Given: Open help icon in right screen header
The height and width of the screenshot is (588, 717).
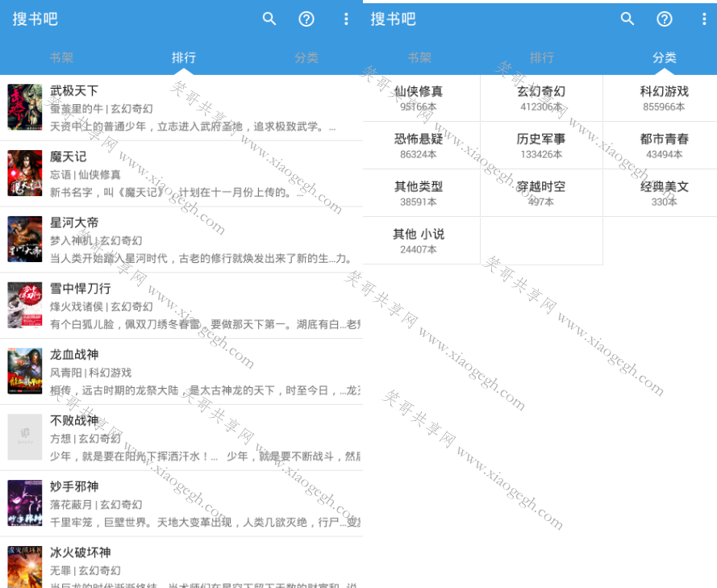Looking at the screenshot, I should [x=665, y=19].
